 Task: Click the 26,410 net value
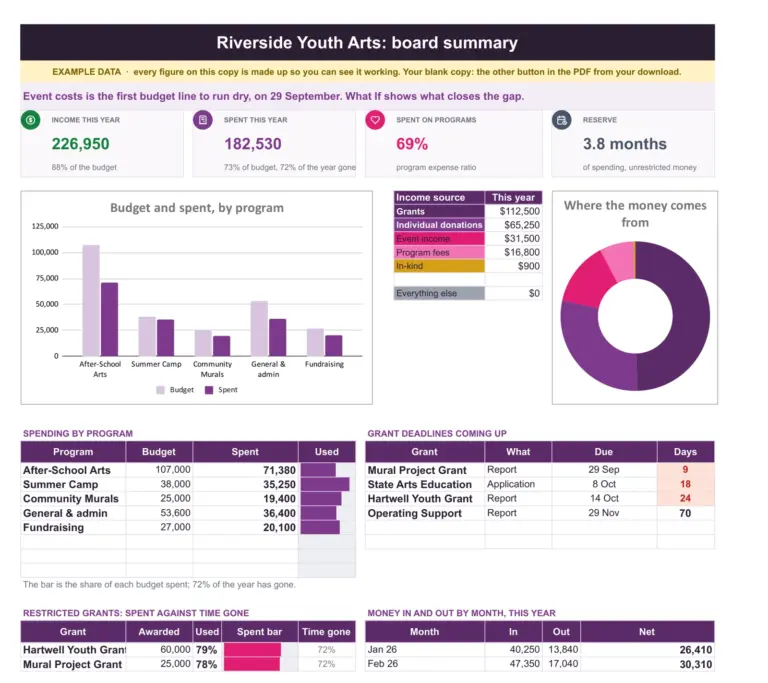[696, 650]
